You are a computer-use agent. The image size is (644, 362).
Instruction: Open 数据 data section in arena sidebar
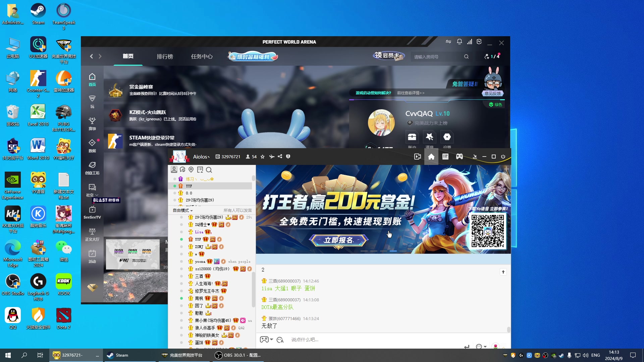click(x=92, y=146)
